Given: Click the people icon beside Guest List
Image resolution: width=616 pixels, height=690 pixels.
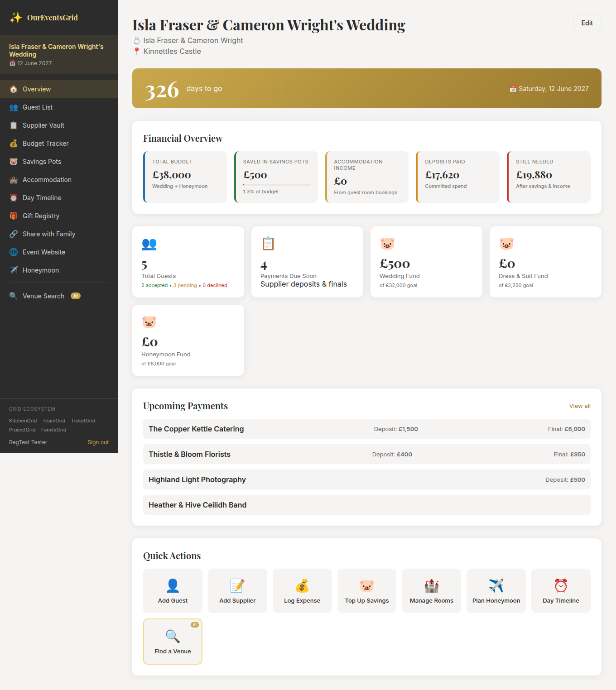Looking at the screenshot, I should coord(14,107).
